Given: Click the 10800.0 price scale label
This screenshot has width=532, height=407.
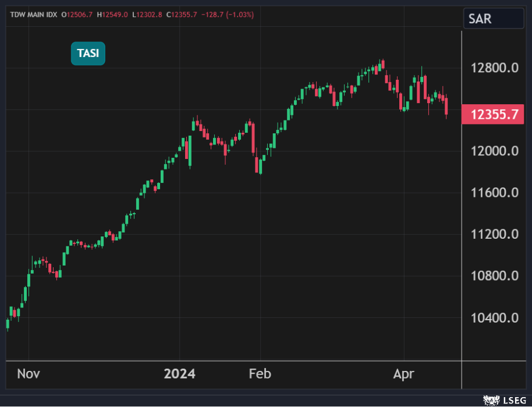Looking at the screenshot, I should pos(494,276).
